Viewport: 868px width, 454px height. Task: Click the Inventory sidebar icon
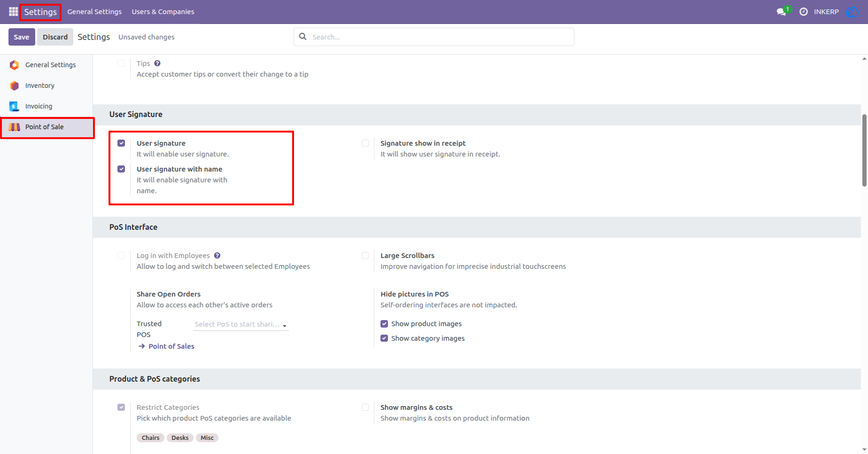click(15, 86)
